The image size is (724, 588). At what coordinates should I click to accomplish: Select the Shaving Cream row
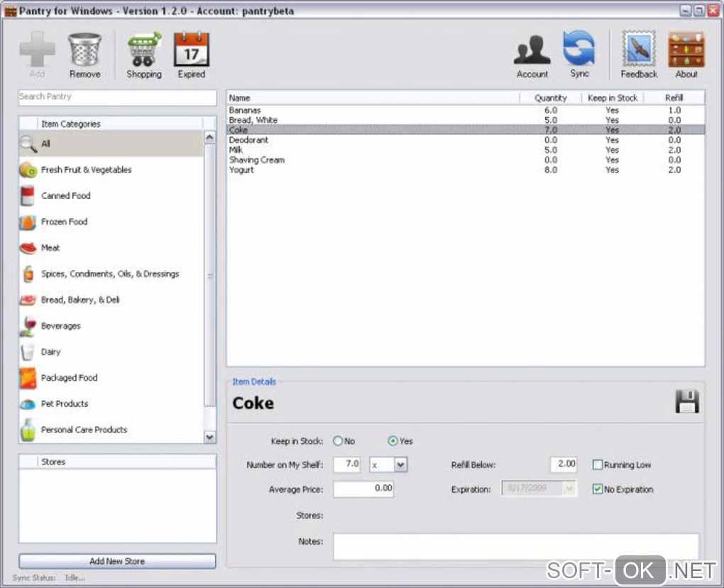pos(466,160)
